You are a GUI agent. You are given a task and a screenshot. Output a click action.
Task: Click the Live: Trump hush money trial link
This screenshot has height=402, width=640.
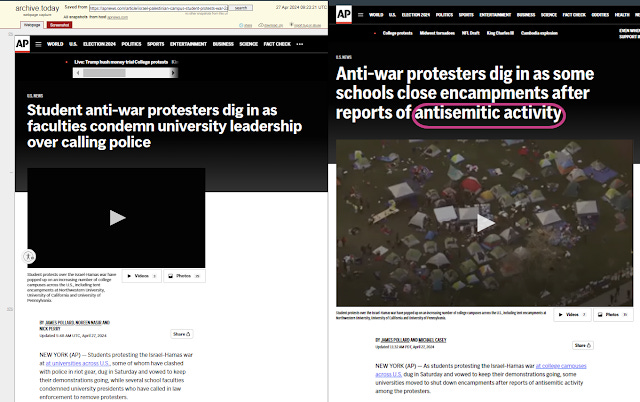coord(104,62)
